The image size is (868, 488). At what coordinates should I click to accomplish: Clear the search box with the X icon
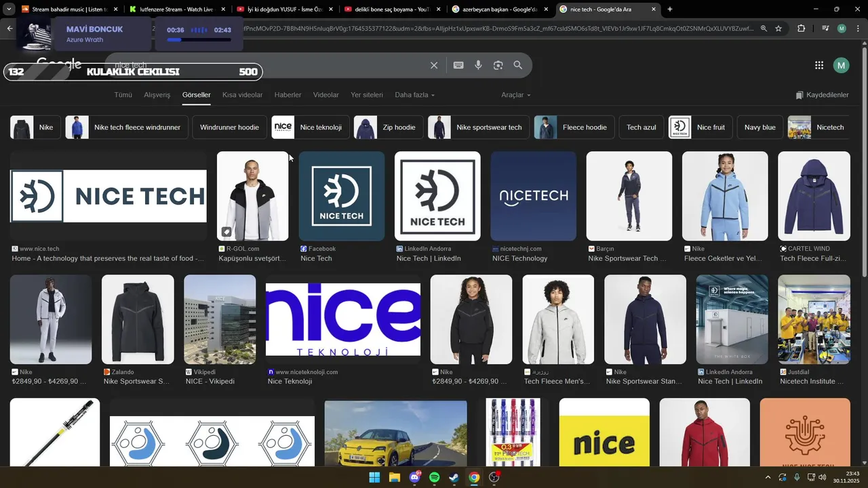point(434,65)
